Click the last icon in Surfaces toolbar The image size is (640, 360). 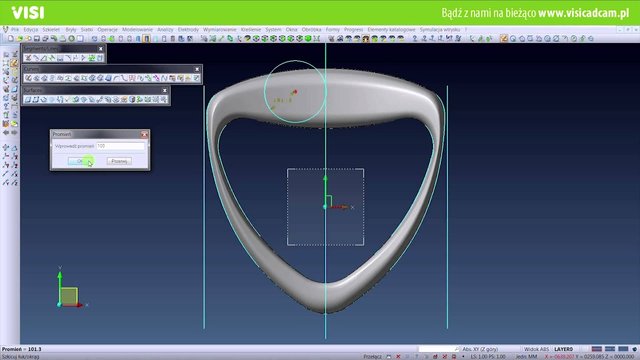[x=164, y=100]
